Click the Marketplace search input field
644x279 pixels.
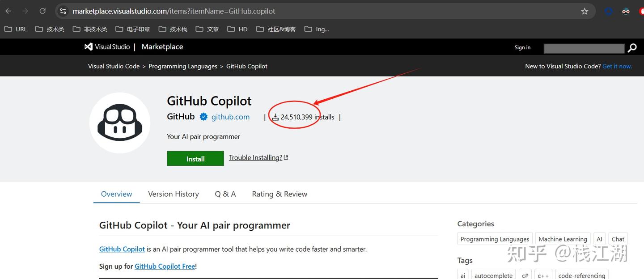tap(584, 48)
